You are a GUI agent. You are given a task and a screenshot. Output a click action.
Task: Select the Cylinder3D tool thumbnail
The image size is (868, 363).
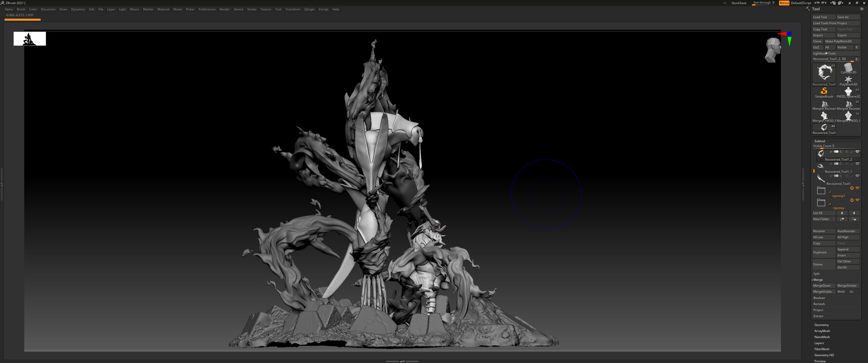848,68
